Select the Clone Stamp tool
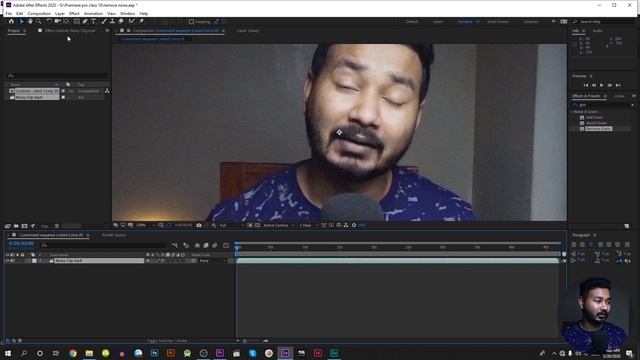 tap(112, 21)
